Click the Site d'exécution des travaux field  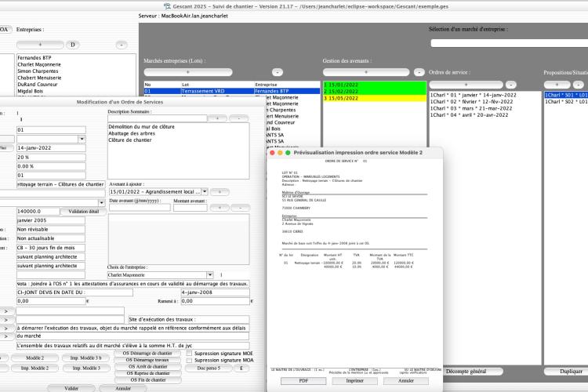[189, 320]
